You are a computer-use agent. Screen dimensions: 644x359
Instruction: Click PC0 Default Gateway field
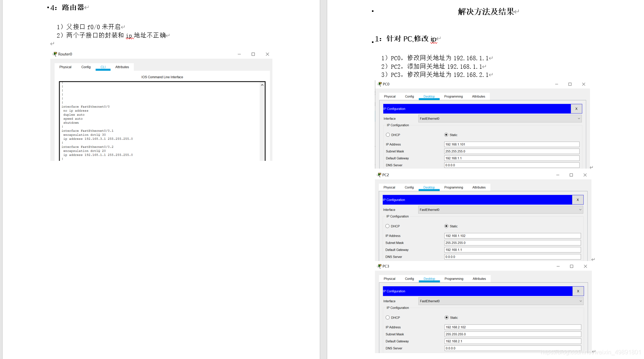click(512, 158)
